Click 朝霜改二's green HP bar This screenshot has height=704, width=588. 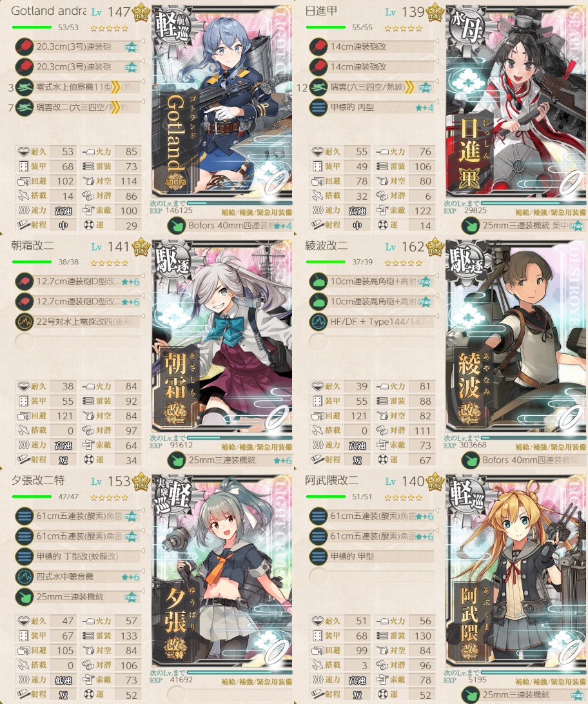[32, 262]
